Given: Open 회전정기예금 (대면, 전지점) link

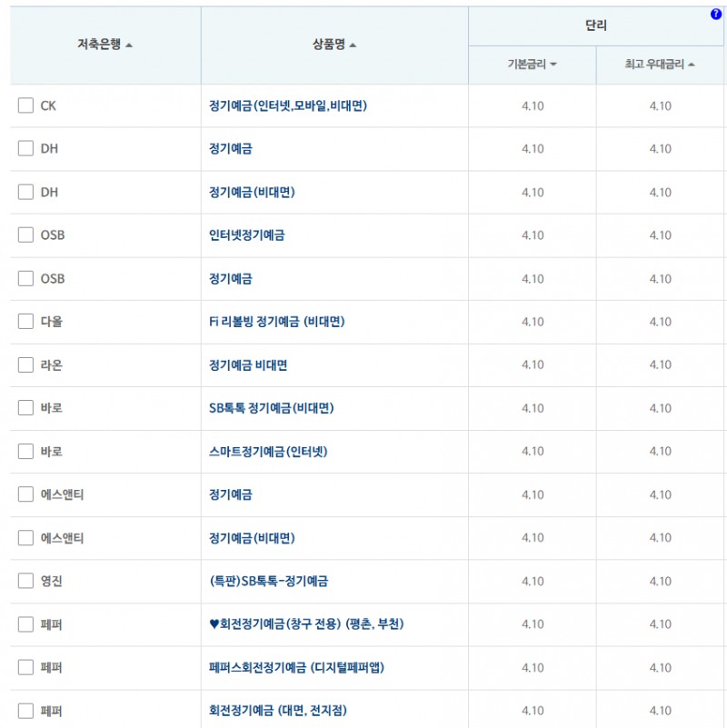Looking at the screenshot, I should pos(277,711).
